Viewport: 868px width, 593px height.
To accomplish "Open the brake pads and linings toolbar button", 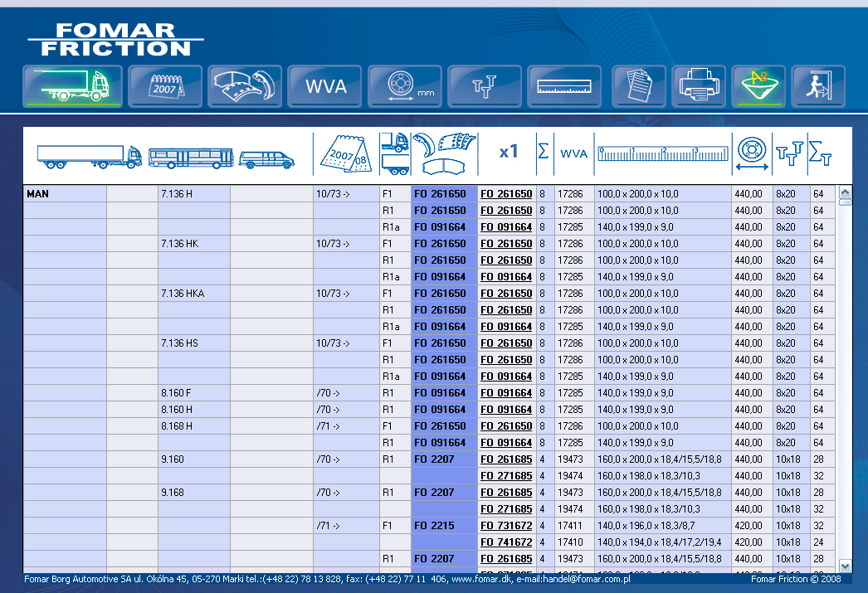I will point(245,86).
